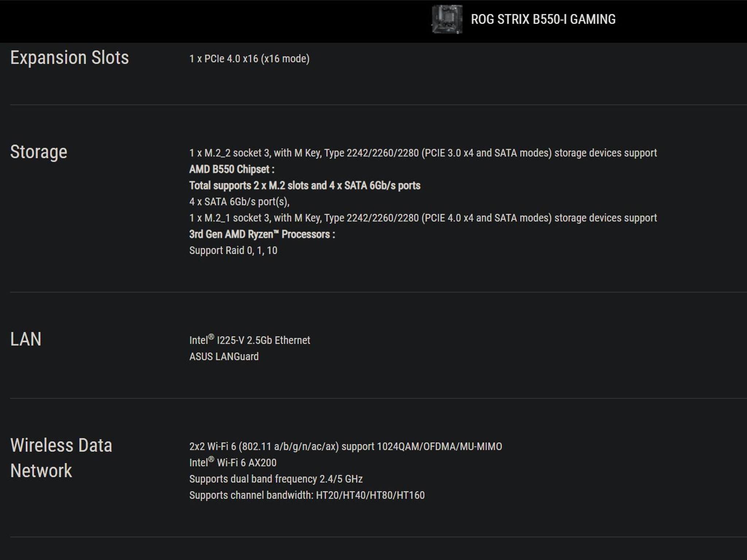Click the M.2_2 socket 3 specification line

[x=423, y=153]
